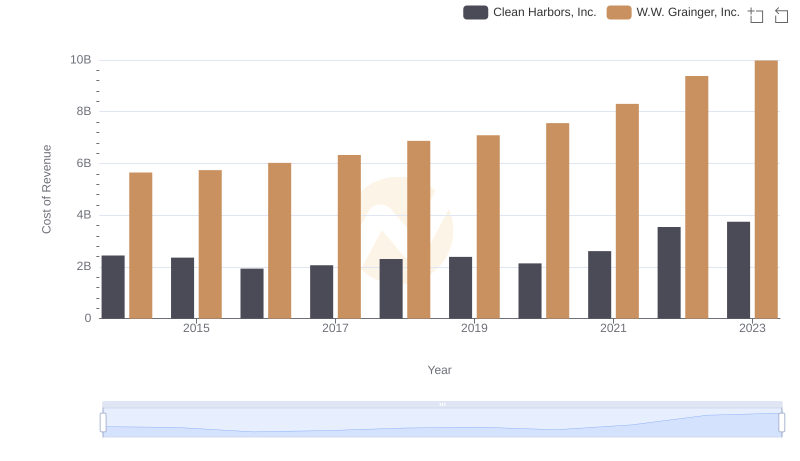Screen dimensions: 800x461
Task: Click the '2017' x-axis label
Action: (335, 328)
